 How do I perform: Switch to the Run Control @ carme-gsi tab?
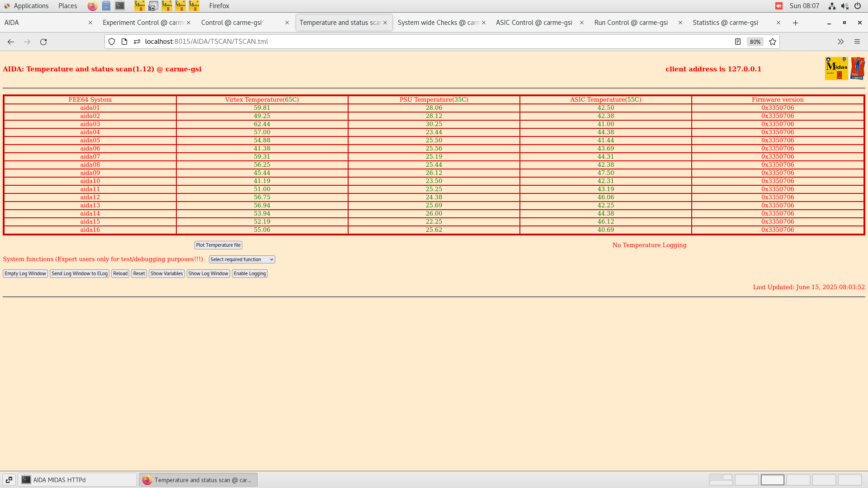[x=631, y=22]
